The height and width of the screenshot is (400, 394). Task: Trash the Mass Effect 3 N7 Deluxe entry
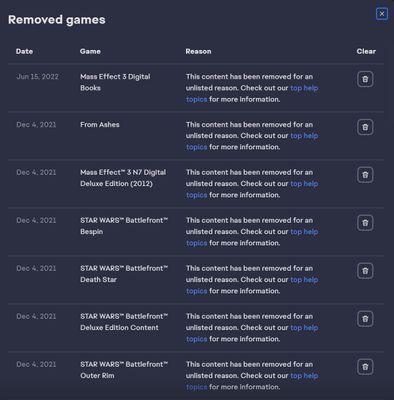365,175
